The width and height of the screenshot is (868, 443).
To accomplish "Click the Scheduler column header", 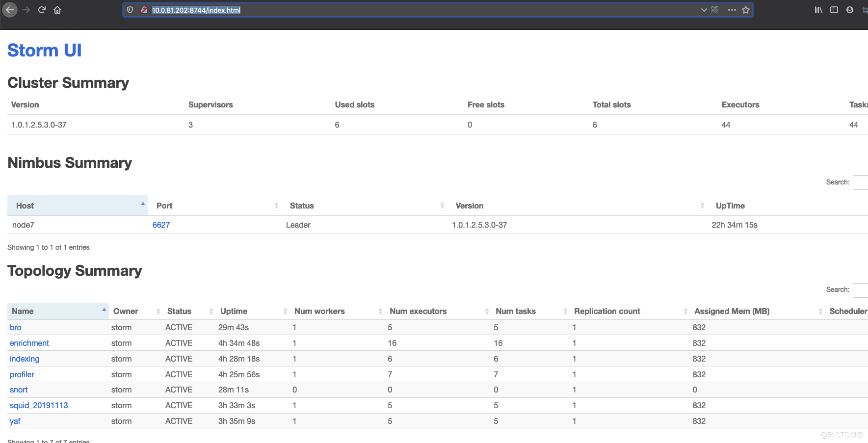I will coord(848,311).
